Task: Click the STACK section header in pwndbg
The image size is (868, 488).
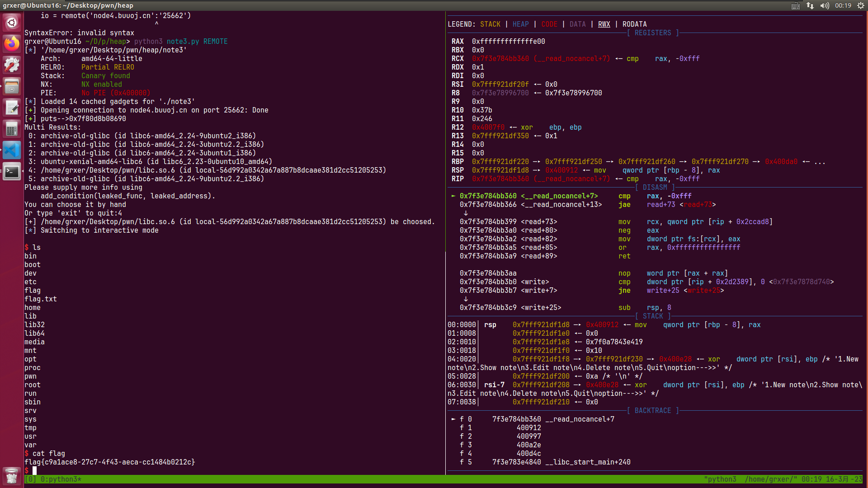Action: click(653, 316)
